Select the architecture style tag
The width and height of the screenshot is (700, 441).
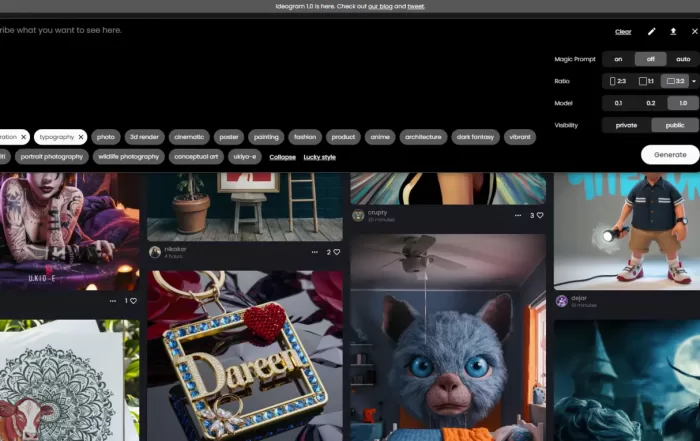[x=423, y=137]
